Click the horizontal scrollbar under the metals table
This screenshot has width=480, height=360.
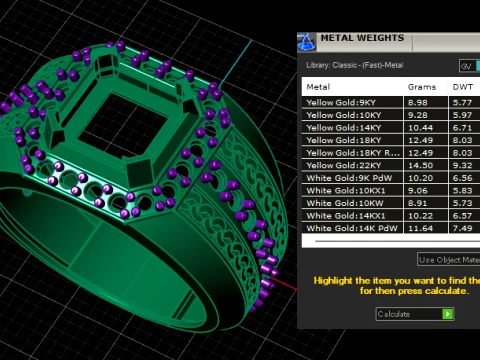coord(397,241)
